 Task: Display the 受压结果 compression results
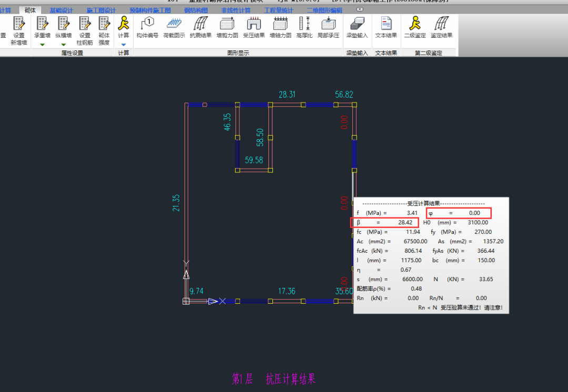(254, 24)
